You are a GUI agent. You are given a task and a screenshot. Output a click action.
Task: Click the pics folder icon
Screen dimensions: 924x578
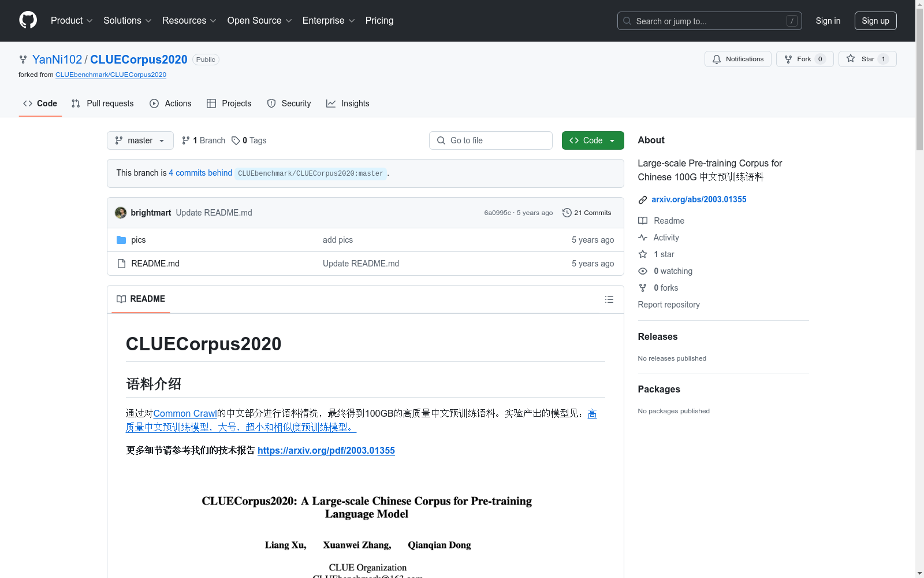tap(121, 240)
